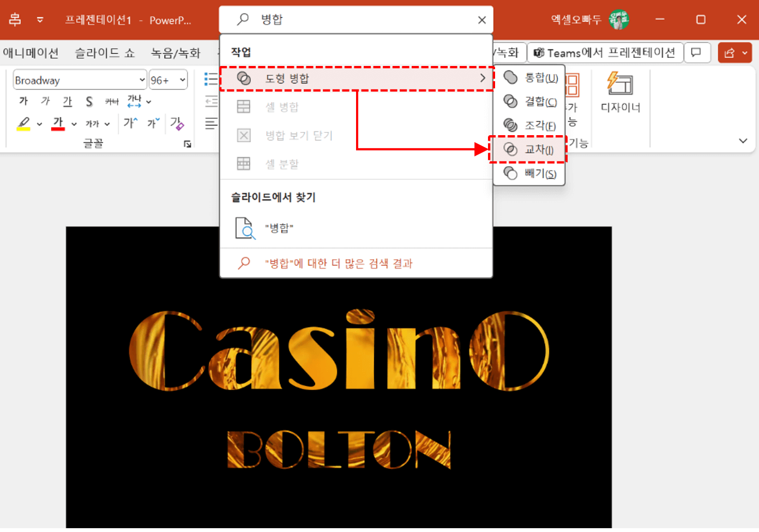Click decrease list level icon
The width and height of the screenshot is (759, 532).
point(211,101)
